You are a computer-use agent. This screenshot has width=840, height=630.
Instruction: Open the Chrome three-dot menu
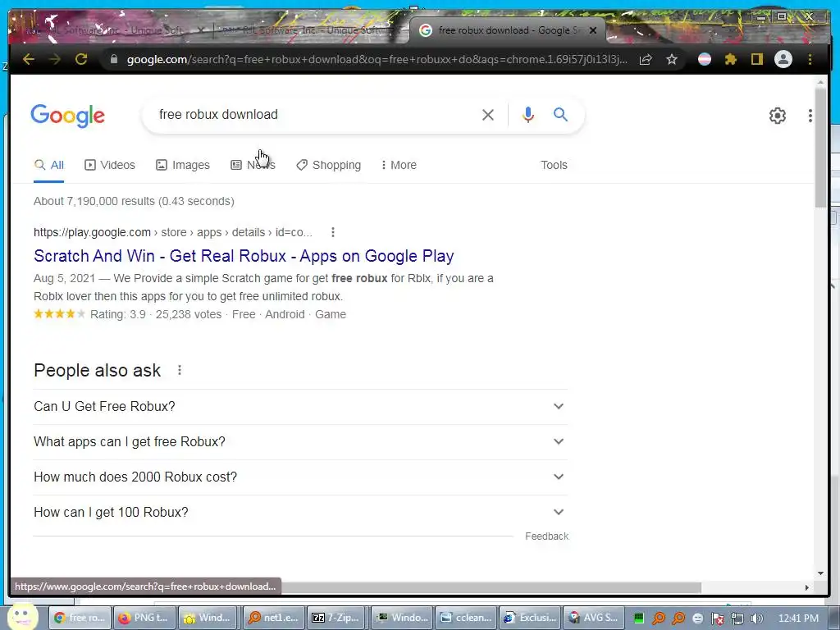810,59
